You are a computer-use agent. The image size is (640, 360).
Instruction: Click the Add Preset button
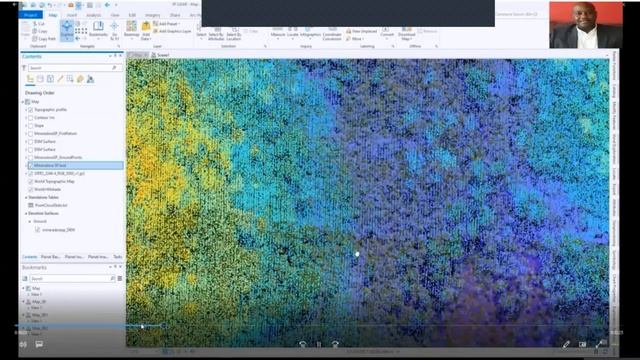[168, 24]
